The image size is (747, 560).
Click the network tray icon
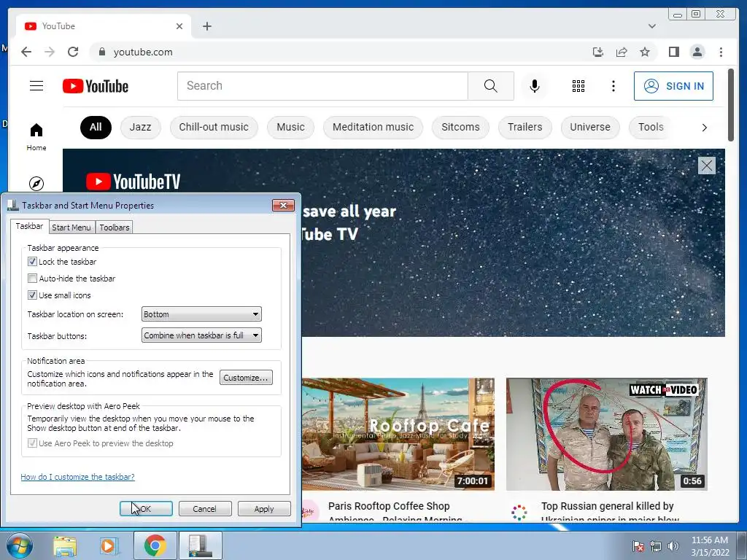tap(656, 546)
